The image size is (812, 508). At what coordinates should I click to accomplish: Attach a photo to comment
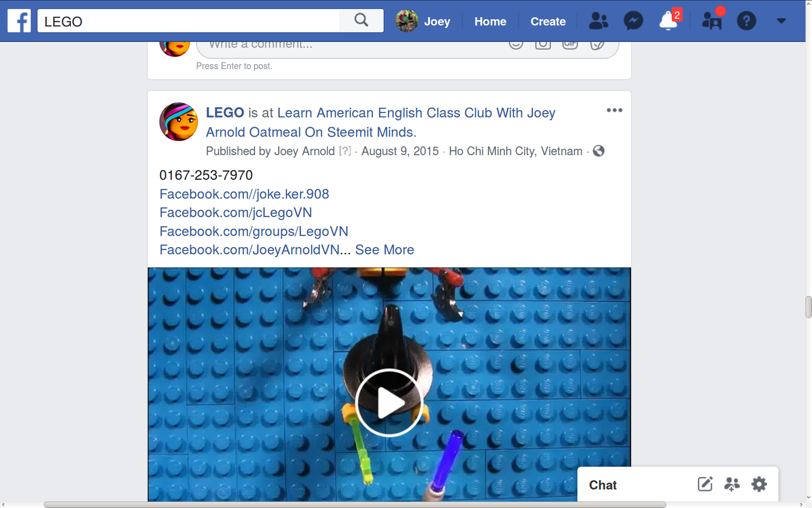[543, 44]
